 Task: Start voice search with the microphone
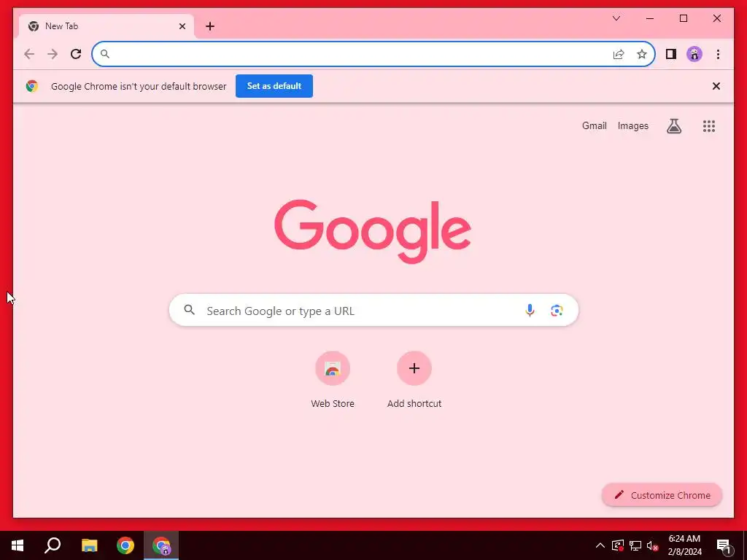(x=530, y=311)
